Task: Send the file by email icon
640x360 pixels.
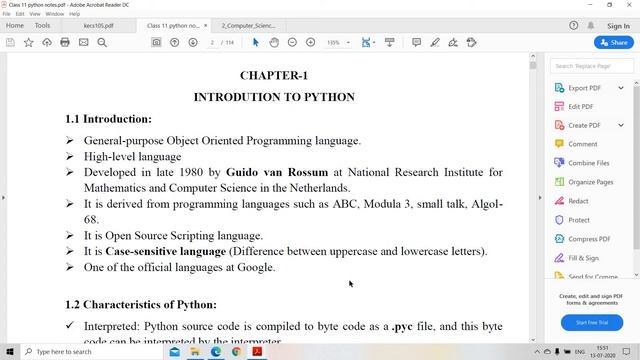Action: 84,42
